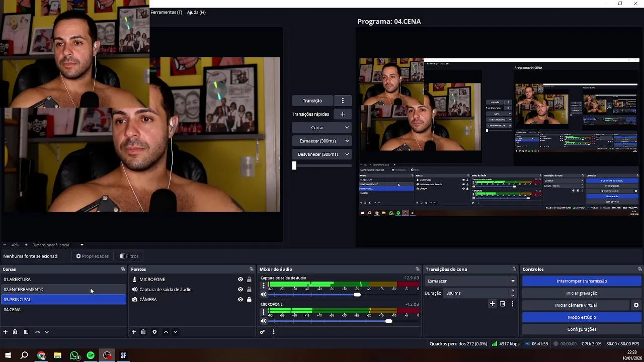
Task: Toggle lock on MICROFONE source
Action: (249, 280)
